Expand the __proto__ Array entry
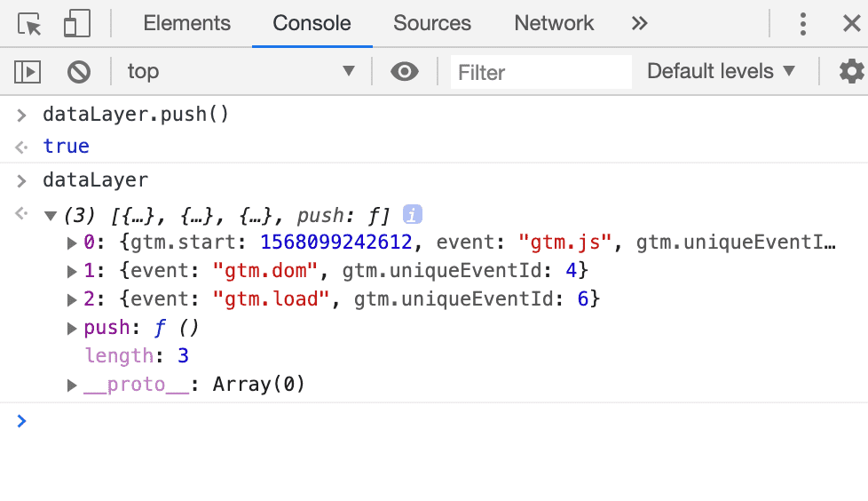 (72, 385)
